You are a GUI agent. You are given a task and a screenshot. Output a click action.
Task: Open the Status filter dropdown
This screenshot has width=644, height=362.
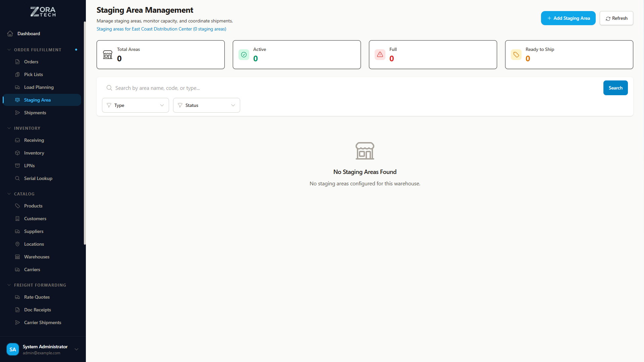point(207,105)
